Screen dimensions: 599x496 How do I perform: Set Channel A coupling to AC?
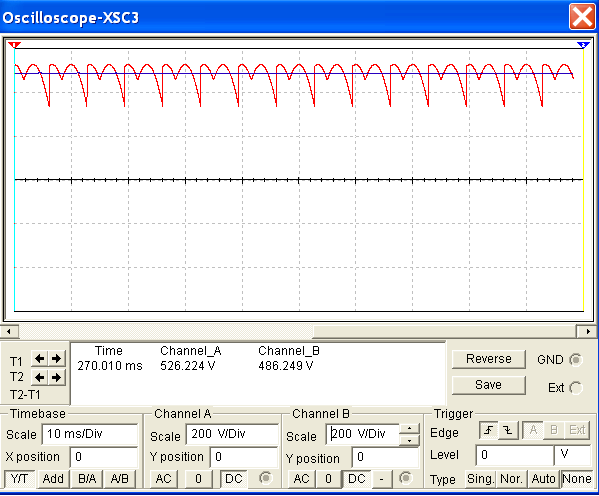164,479
